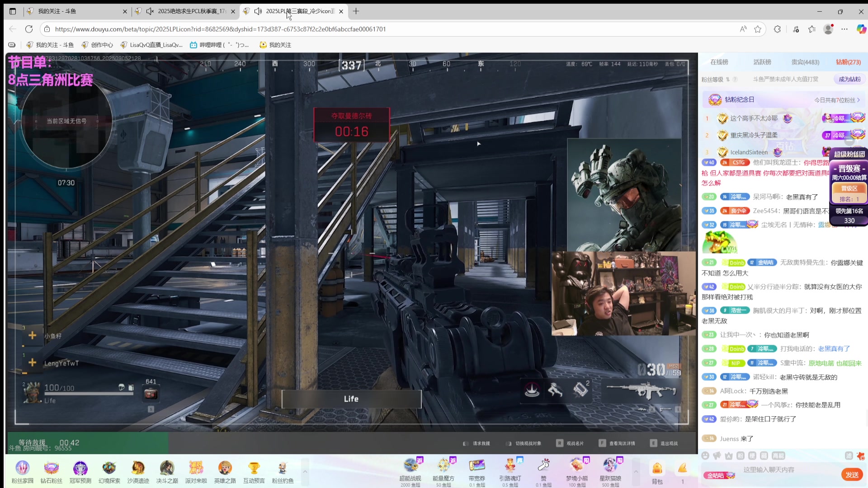Image resolution: width=868 pixels, height=488 pixels.
Task: Switch to the 钻粉(273) tab
Action: coord(848,62)
